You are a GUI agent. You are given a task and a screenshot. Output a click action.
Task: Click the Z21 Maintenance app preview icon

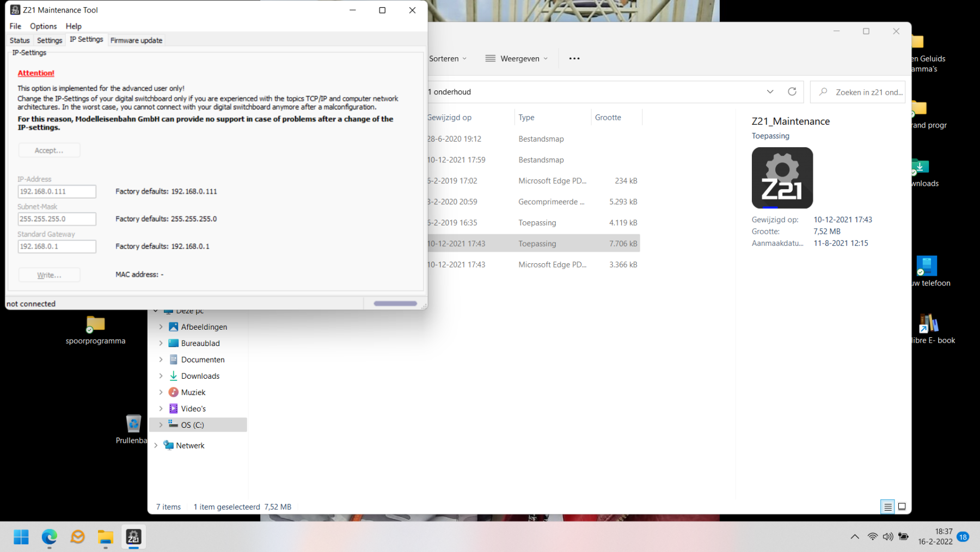coord(782,178)
